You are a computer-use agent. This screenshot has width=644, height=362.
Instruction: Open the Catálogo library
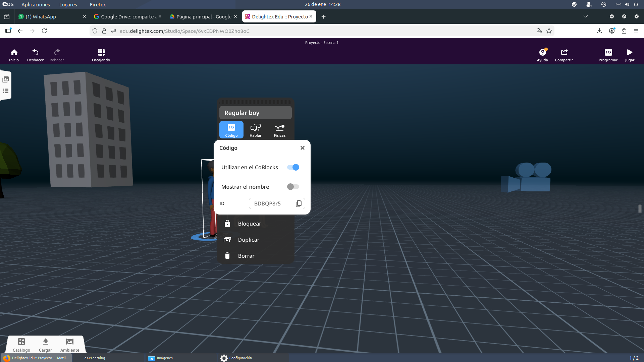point(21,345)
